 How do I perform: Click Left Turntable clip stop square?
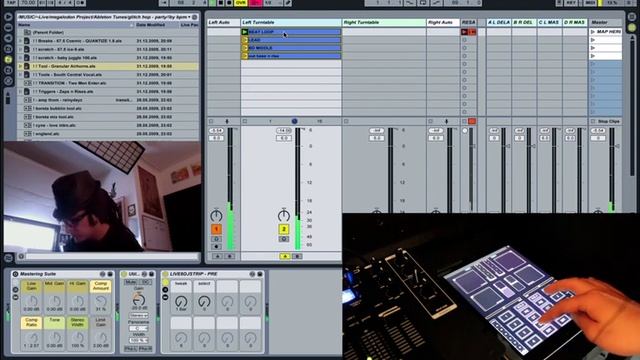(x=244, y=121)
